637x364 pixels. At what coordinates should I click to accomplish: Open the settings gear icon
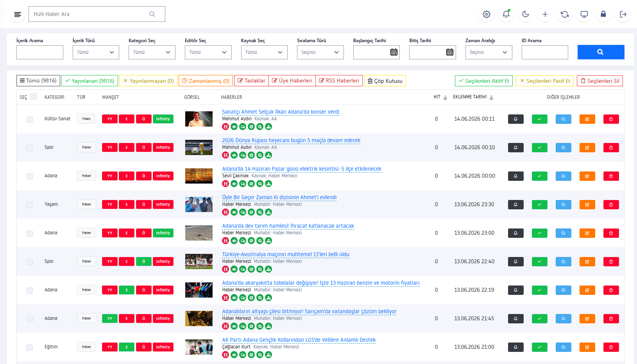coord(487,14)
